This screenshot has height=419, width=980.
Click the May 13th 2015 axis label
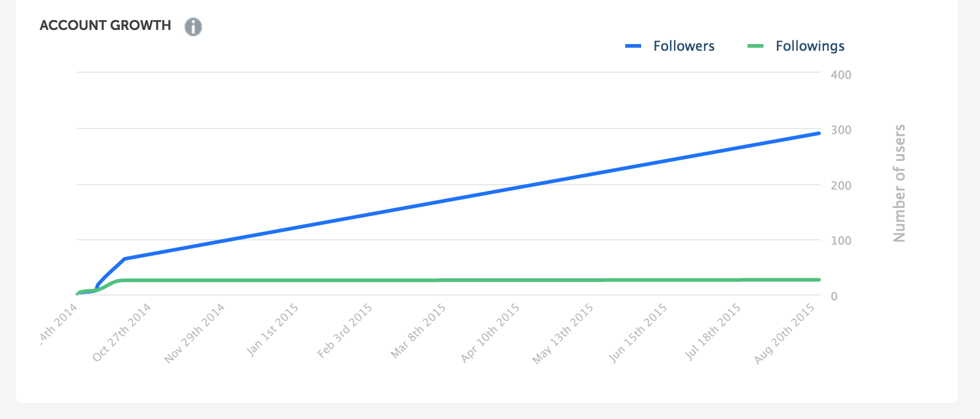tap(563, 334)
